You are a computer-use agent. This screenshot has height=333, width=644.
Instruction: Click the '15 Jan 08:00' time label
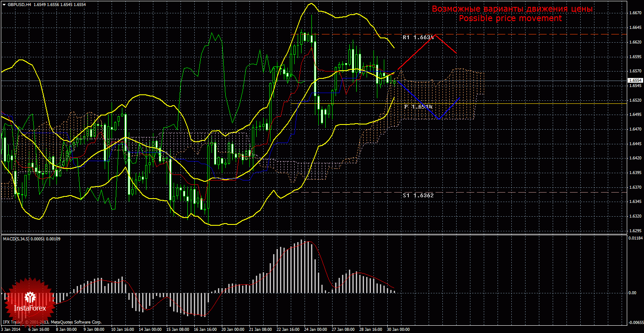pos(178,330)
